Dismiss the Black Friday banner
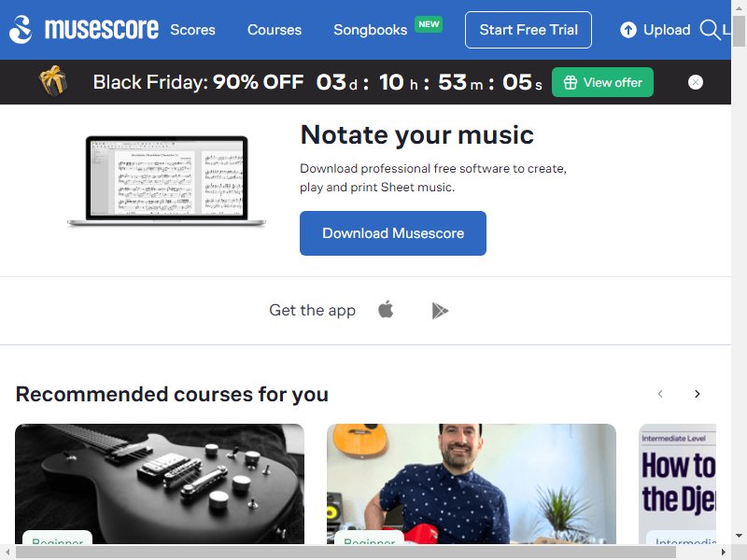Viewport: 747px width, 560px height. coord(695,82)
